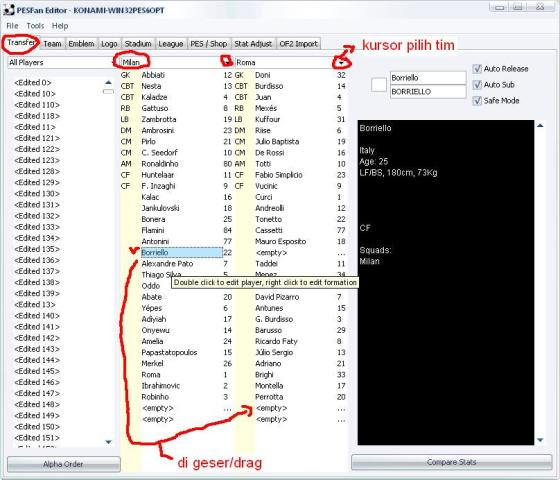
Task: Toggle the Auto Sub checkbox
Action: pos(477,85)
